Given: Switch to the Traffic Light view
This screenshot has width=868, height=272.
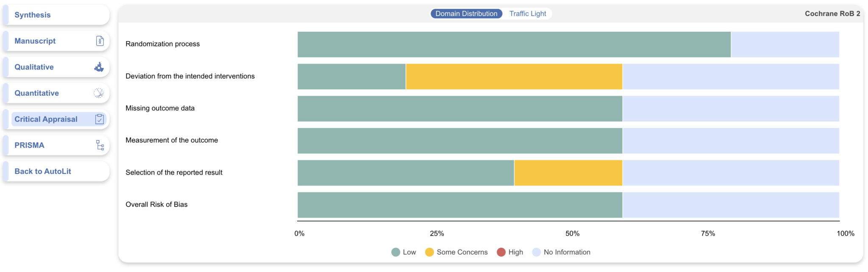Looking at the screenshot, I should point(527,14).
